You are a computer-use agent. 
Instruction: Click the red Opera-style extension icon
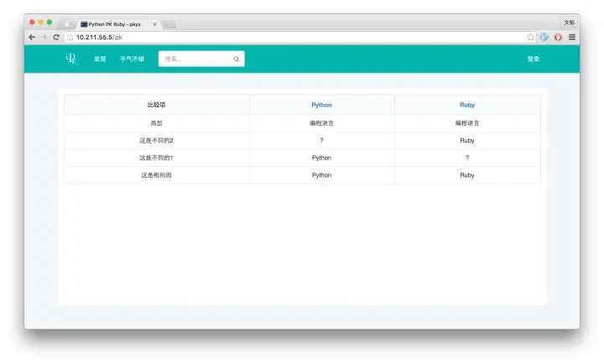[x=558, y=37]
